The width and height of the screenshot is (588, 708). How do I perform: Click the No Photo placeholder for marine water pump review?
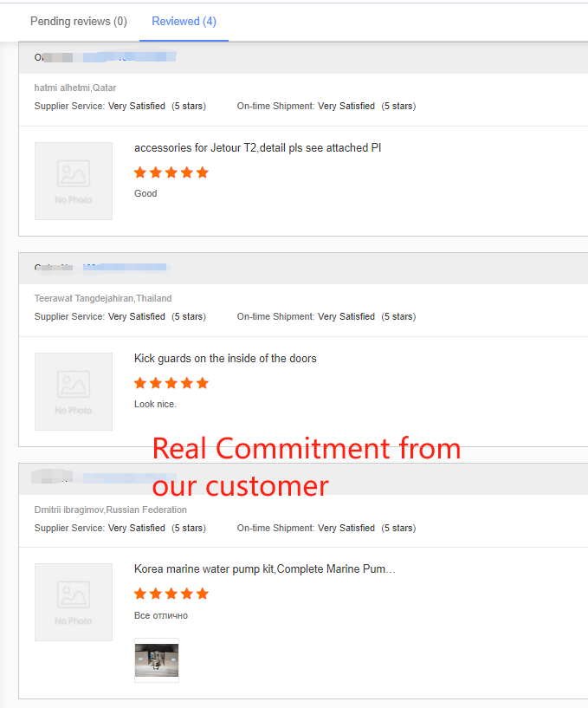[74, 601]
